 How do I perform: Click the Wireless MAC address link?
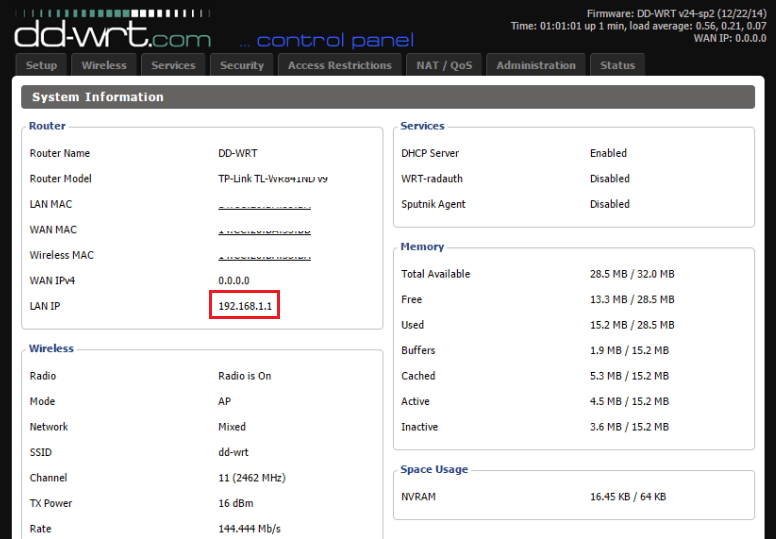point(264,255)
